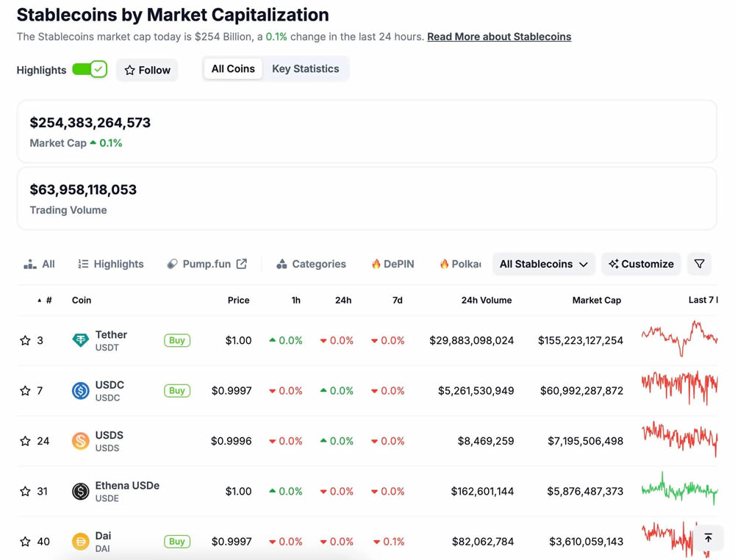Click the Follow button
Image resolution: width=735 pixels, height=560 pixels.
pos(147,70)
